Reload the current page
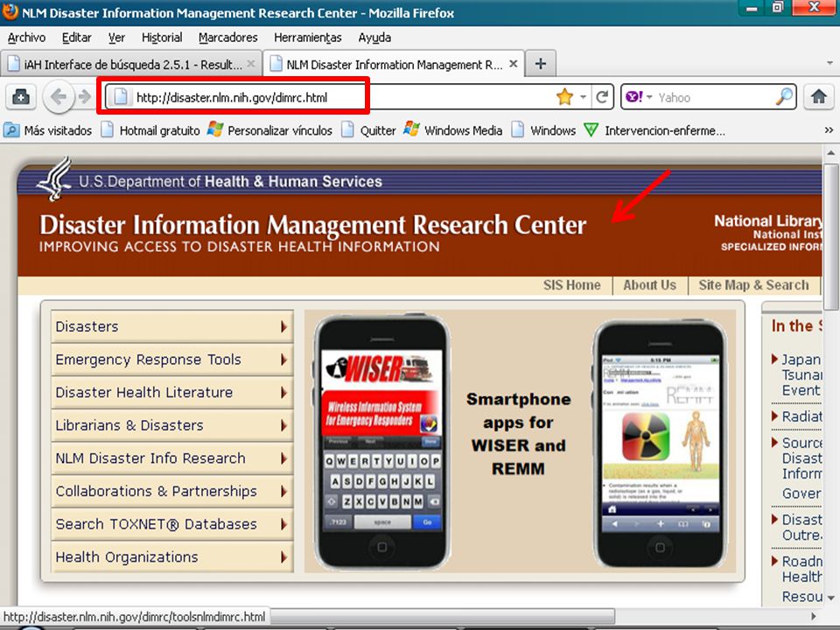 tap(602, 97)
